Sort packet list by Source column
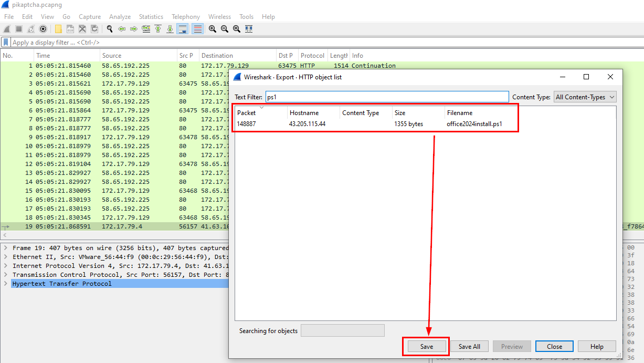Image resolution: width=644 pixels, height=363 pixels. [x=139, y=56]
